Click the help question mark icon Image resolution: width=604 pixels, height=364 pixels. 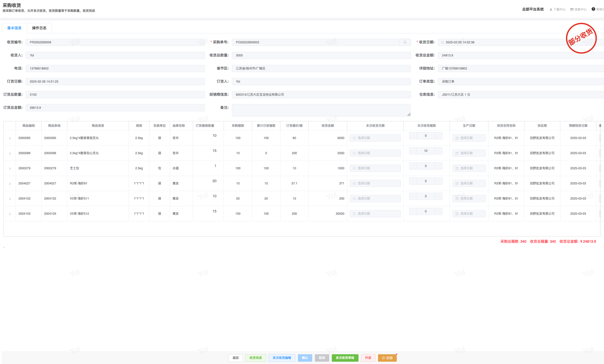(x=593, y=9)
